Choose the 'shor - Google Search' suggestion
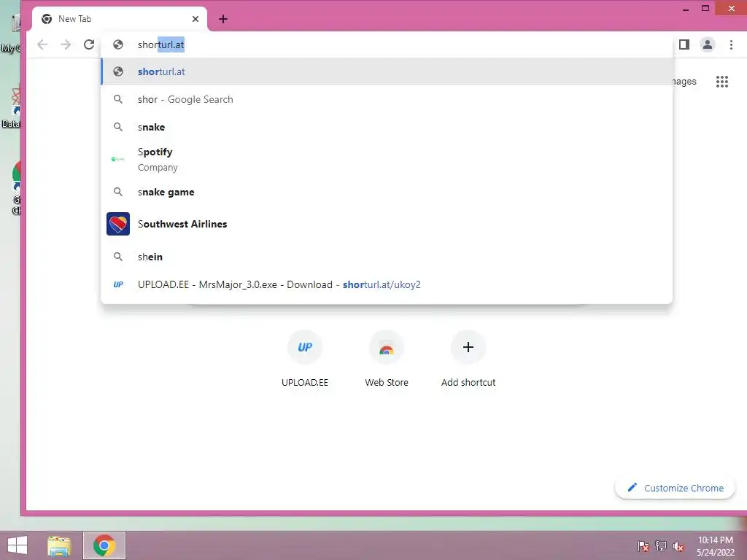This screenshot has height=560, width=747. [x=387, y=99]
